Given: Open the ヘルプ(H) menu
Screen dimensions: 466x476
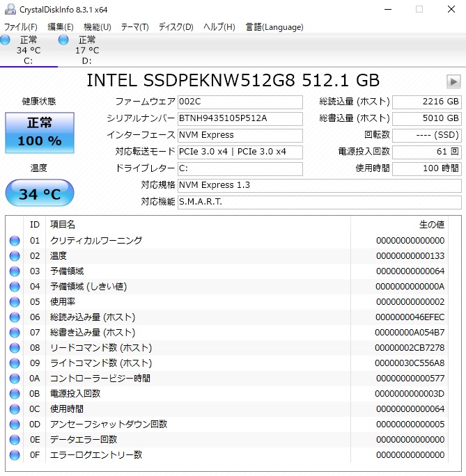Looking at the screenshot, I should (x=219, y=27).
